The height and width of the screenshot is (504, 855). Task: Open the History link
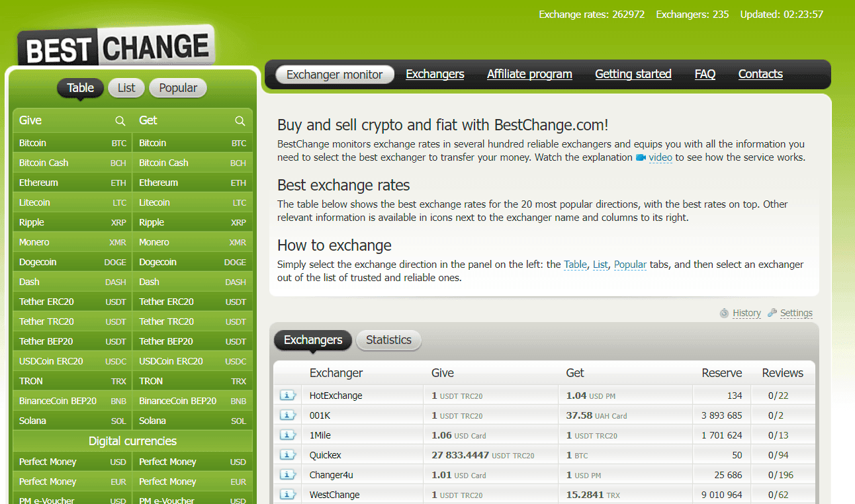coord(746,314)
